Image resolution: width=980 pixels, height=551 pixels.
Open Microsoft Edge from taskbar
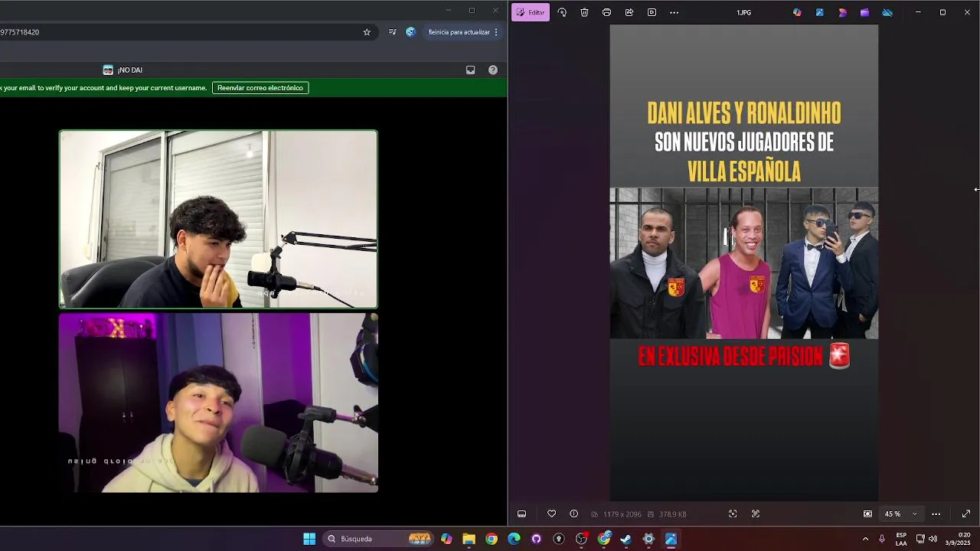pos(514,539)
